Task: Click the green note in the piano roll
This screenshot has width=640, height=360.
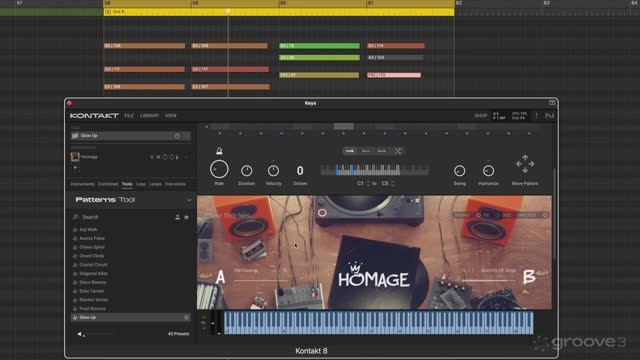Action: 319,46
